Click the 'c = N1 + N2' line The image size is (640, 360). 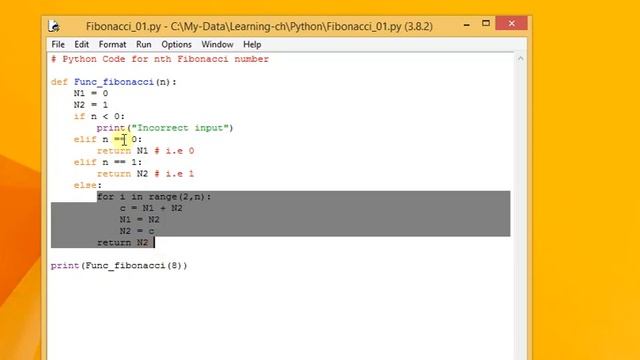pyautogui.click(x=151, y=208)
